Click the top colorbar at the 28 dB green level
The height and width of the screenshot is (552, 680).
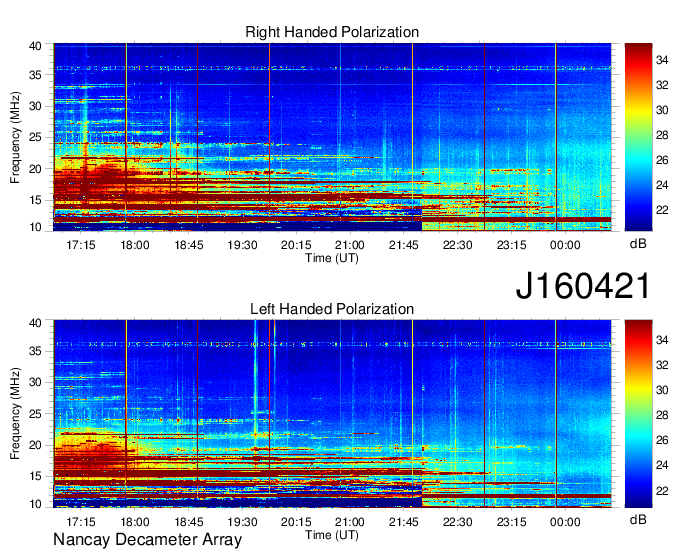[638, 135]
